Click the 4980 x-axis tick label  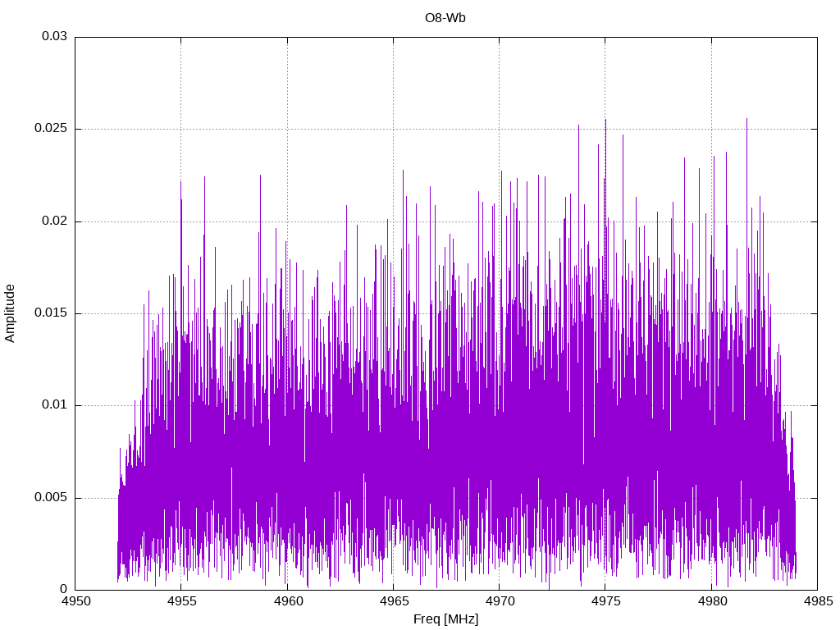(x=712, y=601)
